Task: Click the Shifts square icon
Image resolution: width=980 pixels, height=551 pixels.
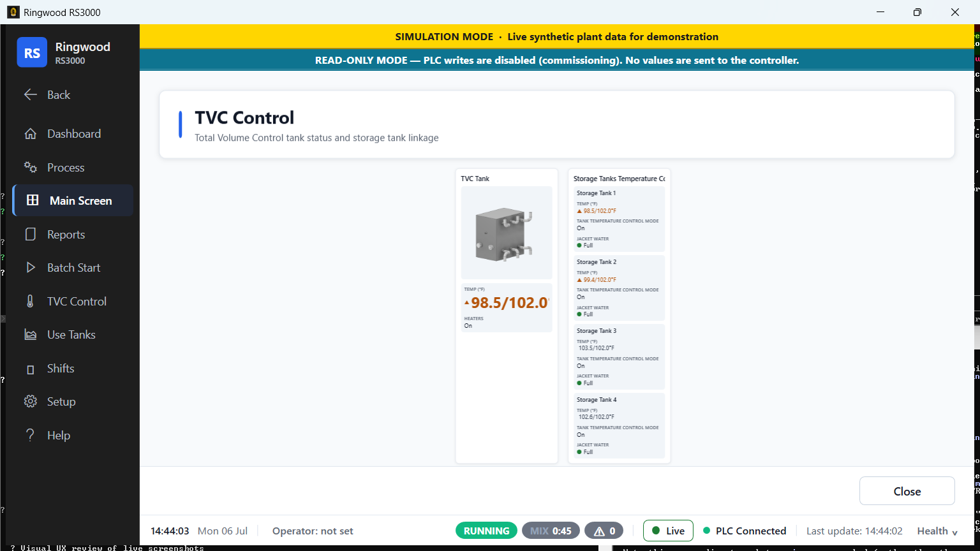Action: point(31,369)
